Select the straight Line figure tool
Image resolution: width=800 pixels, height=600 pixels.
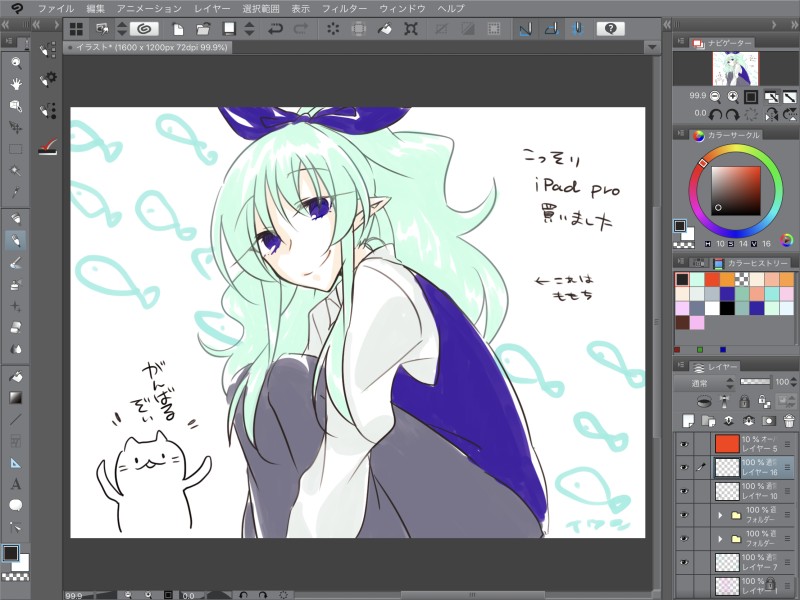16,419
